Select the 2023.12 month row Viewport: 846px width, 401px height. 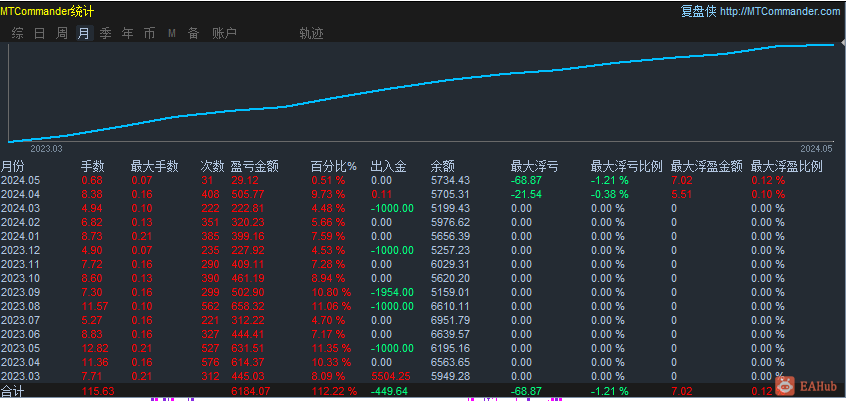pyautogui.click(x=423, y=250)
